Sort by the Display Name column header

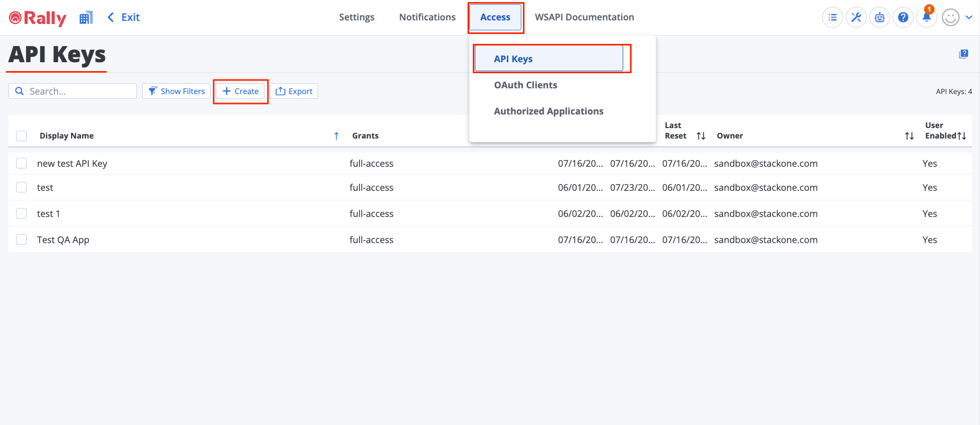pos(67,136)
